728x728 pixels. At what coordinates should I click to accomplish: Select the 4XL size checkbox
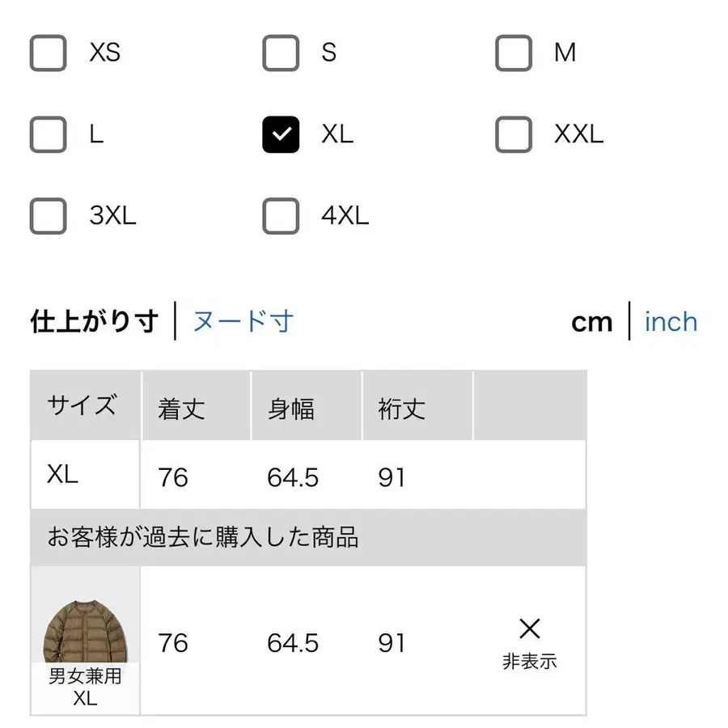click(280, 216)
